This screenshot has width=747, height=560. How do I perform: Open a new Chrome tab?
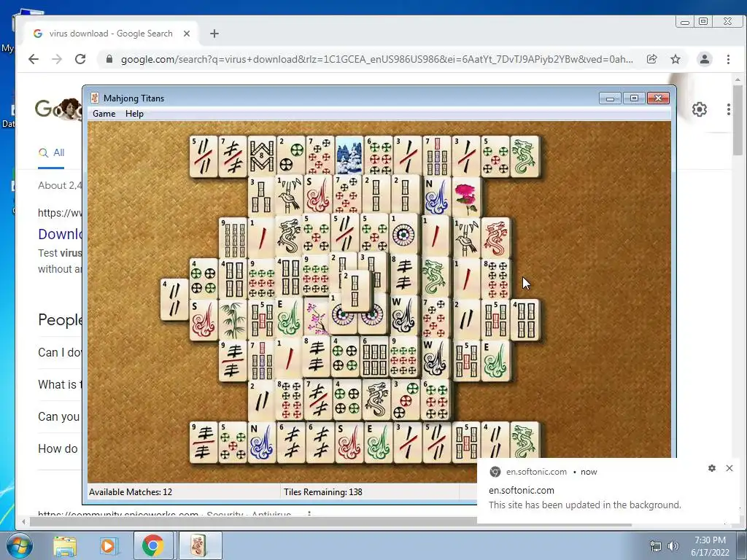pyautogui.click(x=214, y=34)
